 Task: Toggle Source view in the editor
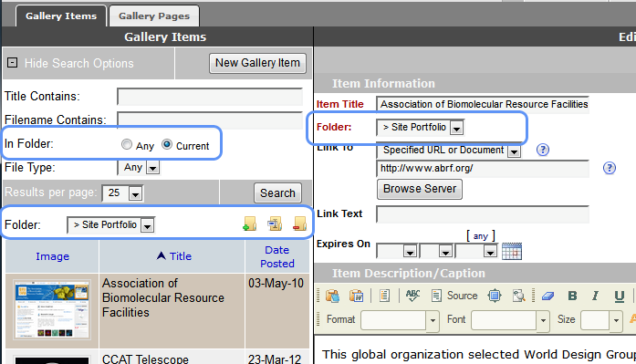[x=454, y=296]
